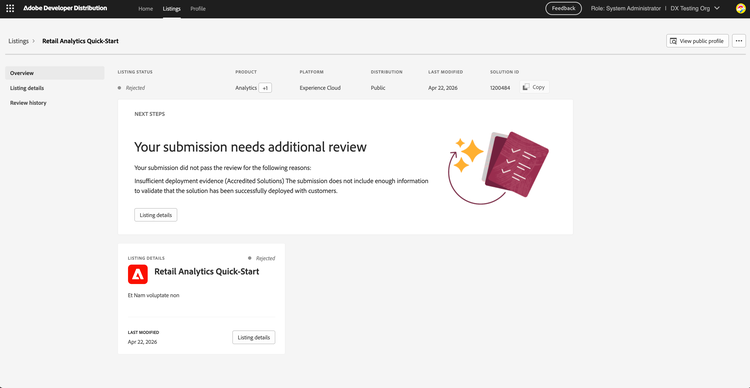
Task: Click the solution ID 1200484
Action: (500, 88)
